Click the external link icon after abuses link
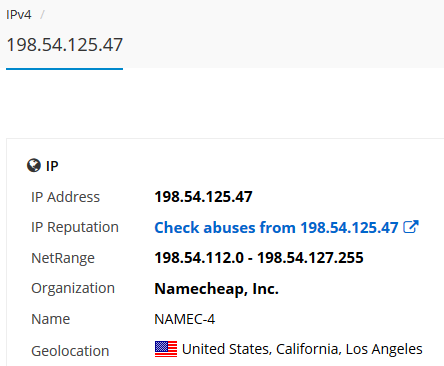Screen dimensions: 444x366 click(x=411, y=227)
